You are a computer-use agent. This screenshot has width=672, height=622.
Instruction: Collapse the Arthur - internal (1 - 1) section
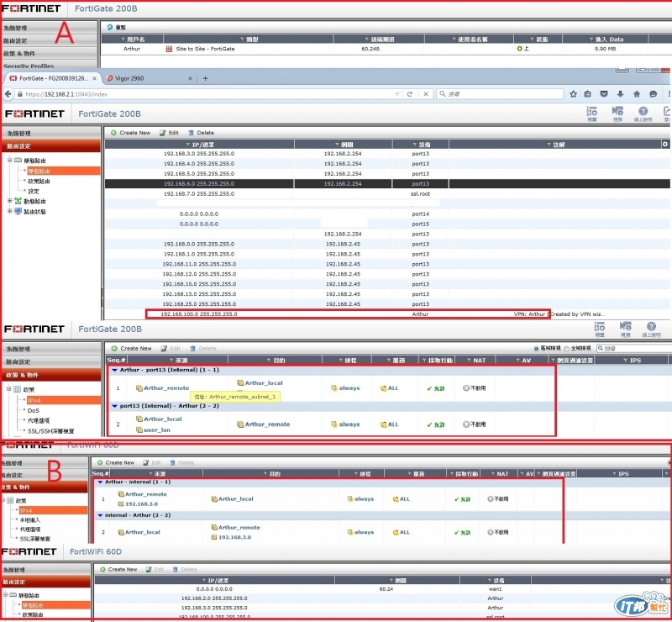(100, 482)
